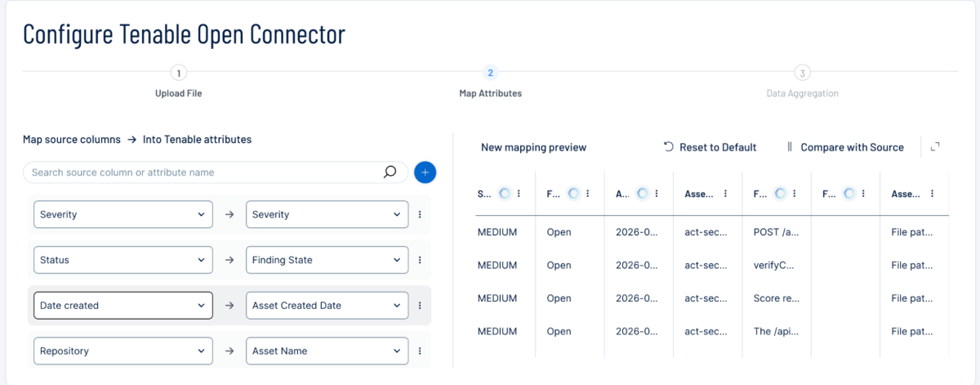Click the expand preview panel icon
This screenshot has height=385, width=980.
click(x=936, y=147)
